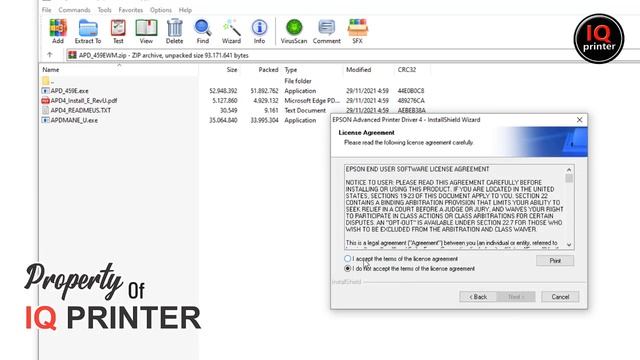
Task: Click the APDMANE_U.exe application icon
Action: tap(45, 120)
